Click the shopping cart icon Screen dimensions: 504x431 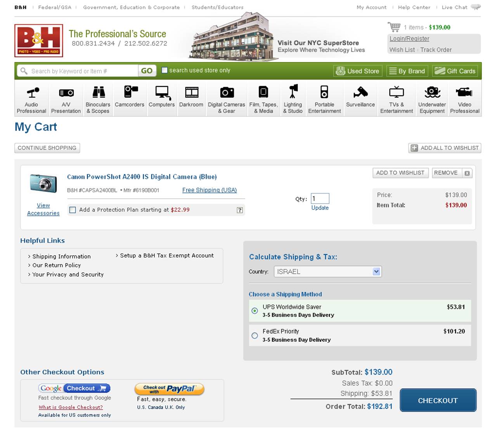click(394, 27)
